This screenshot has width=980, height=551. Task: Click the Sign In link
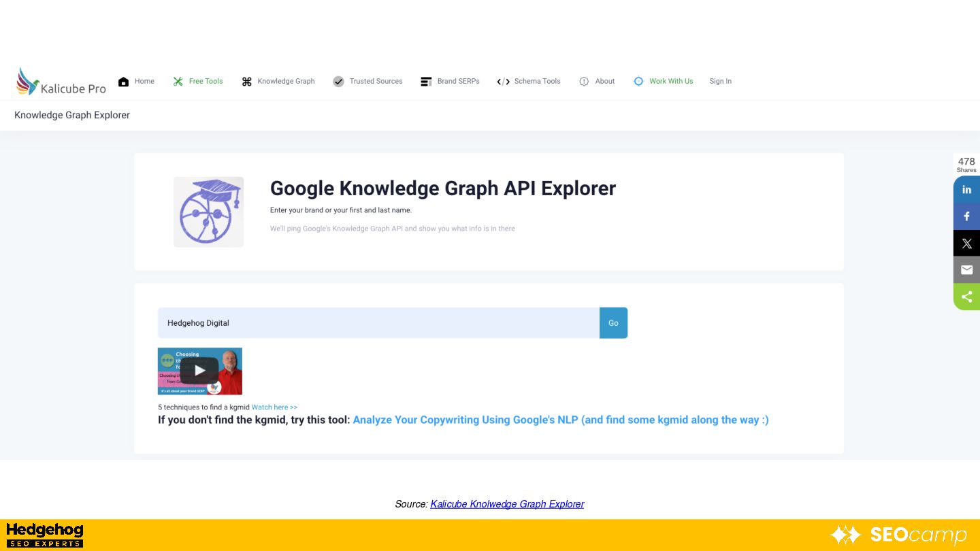coord(720,81)
